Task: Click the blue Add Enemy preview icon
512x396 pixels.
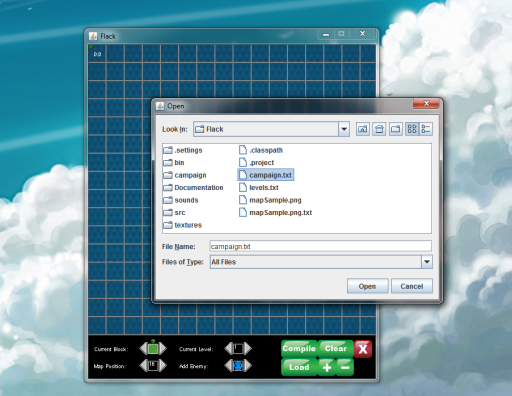Action: tap(238, 366)
